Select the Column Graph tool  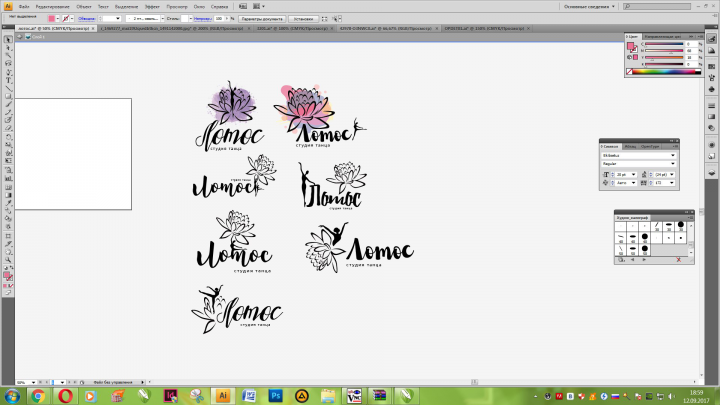8,178
